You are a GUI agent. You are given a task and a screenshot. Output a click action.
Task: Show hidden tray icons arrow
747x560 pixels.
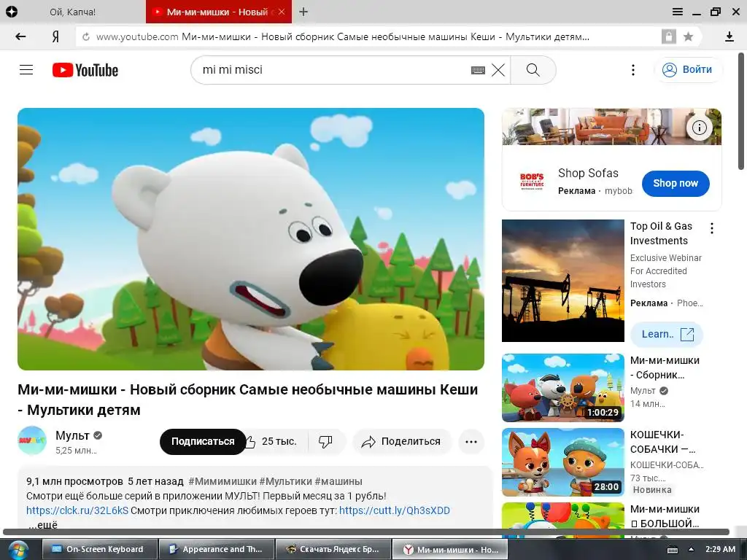pyautogui.click(x=692, y=549)
